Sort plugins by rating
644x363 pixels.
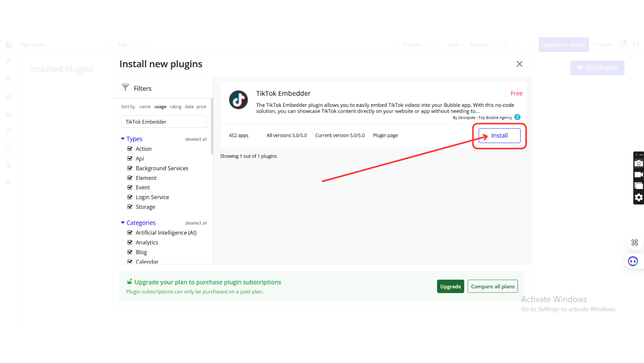click(x=176, y=107)
